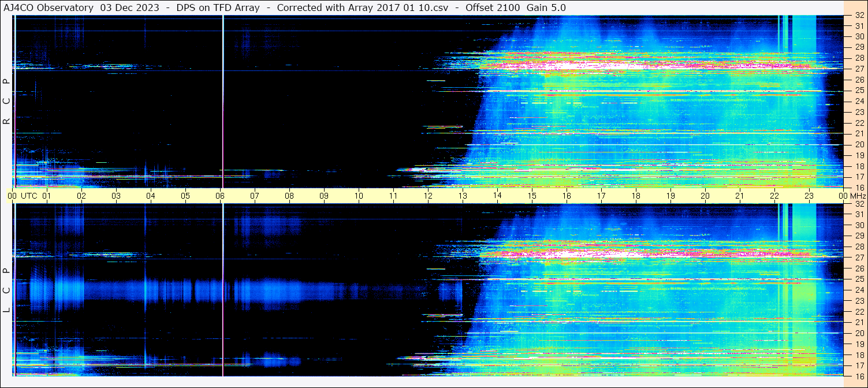
Task: Select the '17' hour label on the UTC axis
Action: (601, 196)
